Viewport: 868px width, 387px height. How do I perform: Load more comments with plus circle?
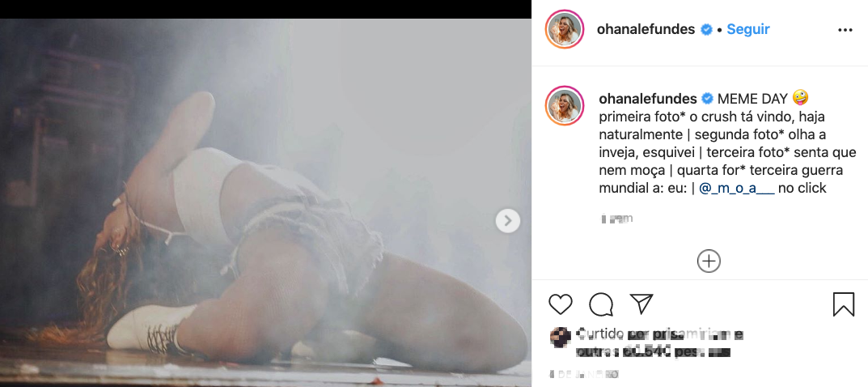click(709, 261)
